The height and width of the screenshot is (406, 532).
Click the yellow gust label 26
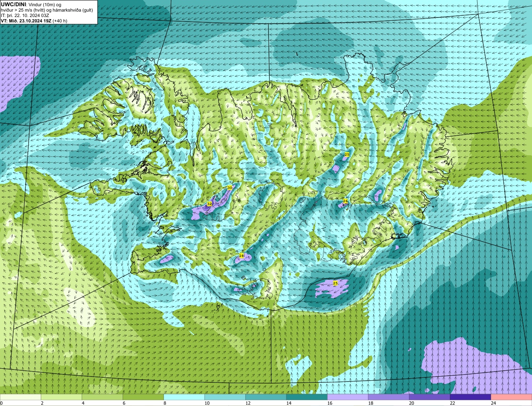(345, 201)
